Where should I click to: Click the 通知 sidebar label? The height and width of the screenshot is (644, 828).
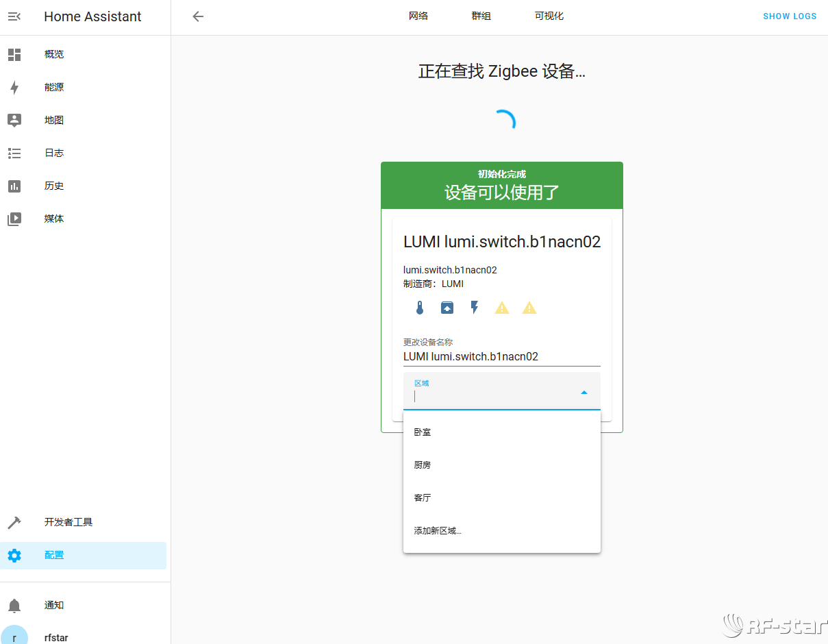pos(54,606)
